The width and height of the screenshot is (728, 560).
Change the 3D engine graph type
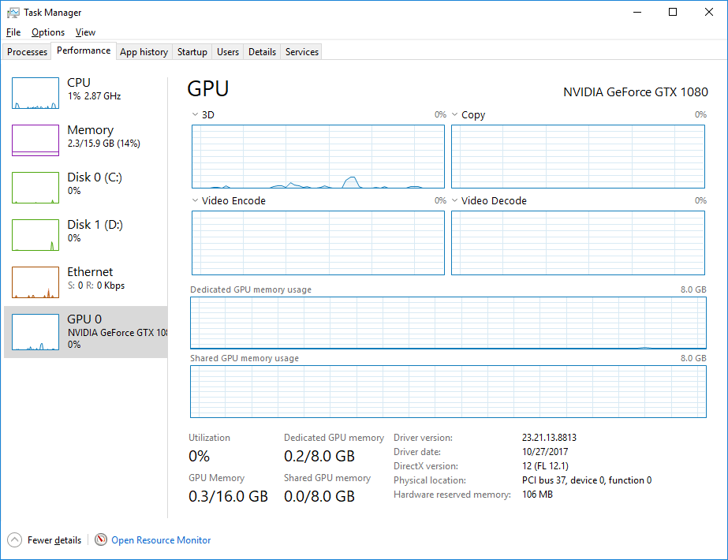click(x=194, y=114)
